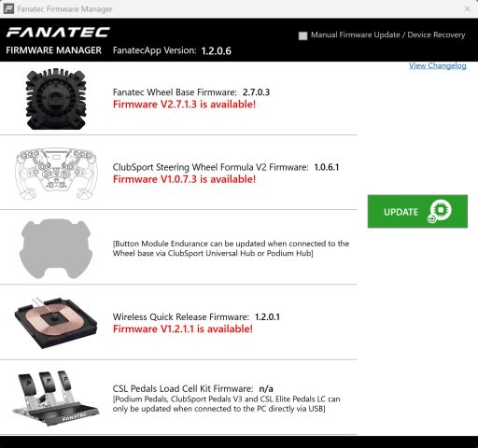
Task: Click the Fanatec app icon in the title bar
Action: 8,8
